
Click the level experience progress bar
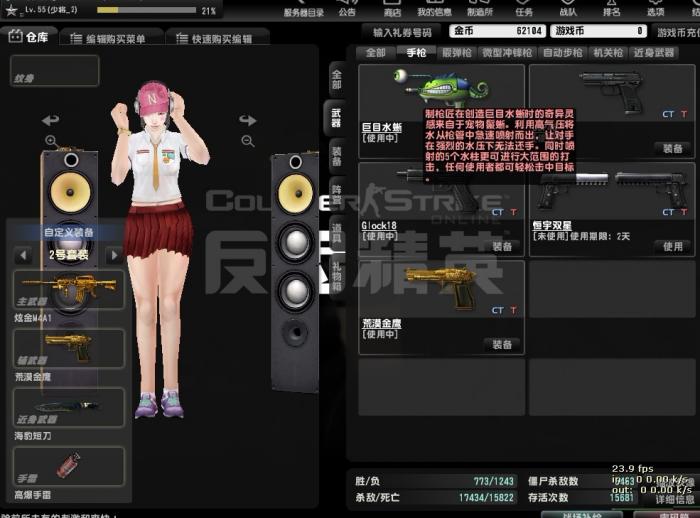coord(146,10)
